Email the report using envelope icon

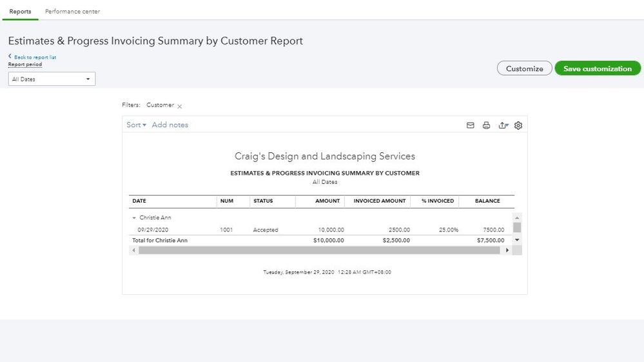click(x=470, y=125)
